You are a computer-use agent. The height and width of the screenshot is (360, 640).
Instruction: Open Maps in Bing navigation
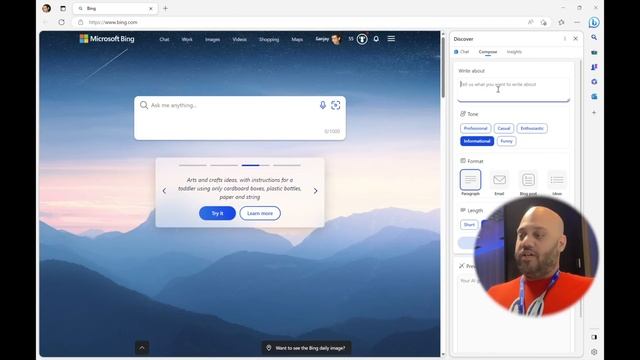coord(297,40)
